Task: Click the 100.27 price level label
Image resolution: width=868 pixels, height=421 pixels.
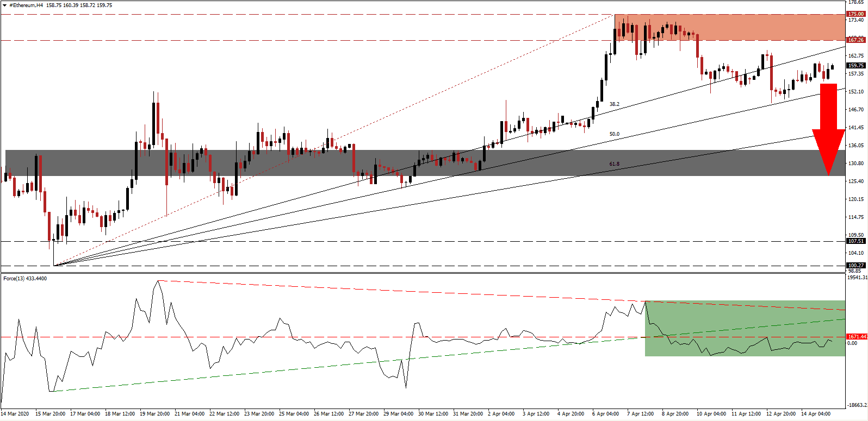Action: pos(856,266)
